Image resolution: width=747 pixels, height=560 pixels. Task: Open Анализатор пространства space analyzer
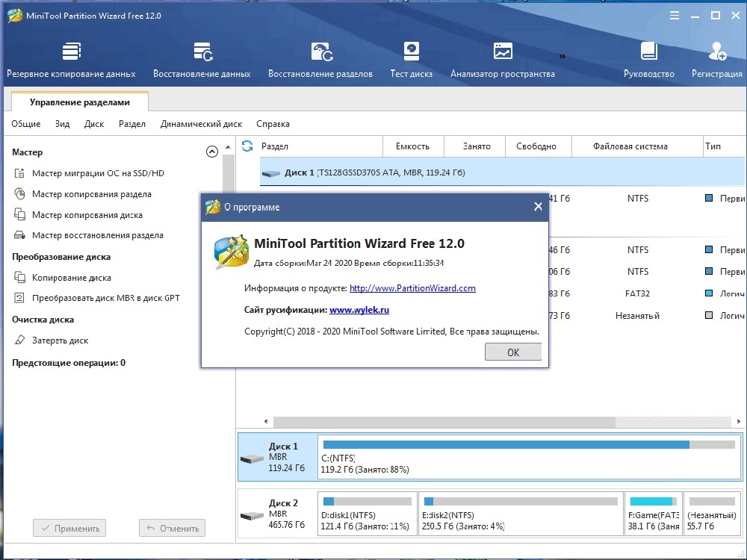pyautogui.click(x=503, y=60)
